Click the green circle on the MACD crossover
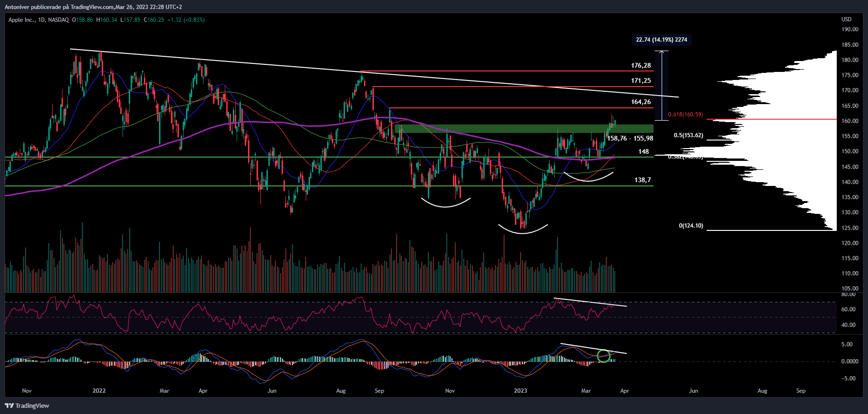Viewport: 868px width, 414px height. (x=603, y=356)
